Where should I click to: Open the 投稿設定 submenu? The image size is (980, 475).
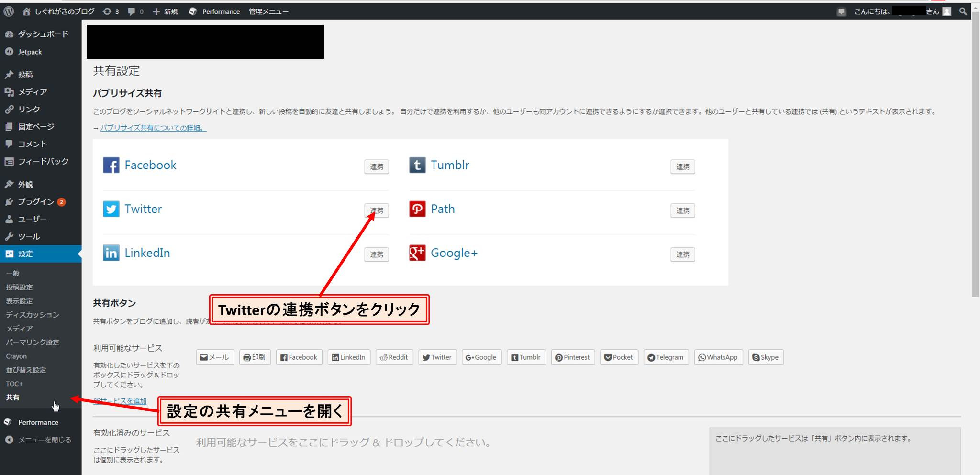pos(19,287)
